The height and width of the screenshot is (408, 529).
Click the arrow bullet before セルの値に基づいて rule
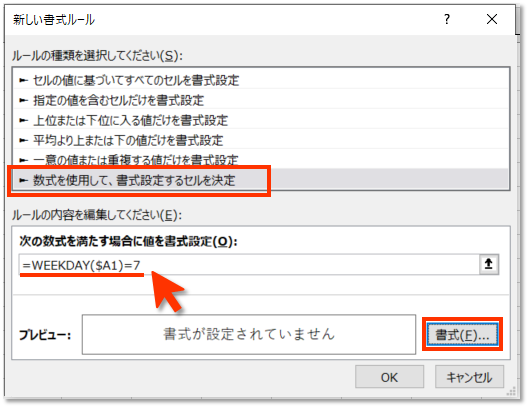pyautogui.click(x=23, y=80)
